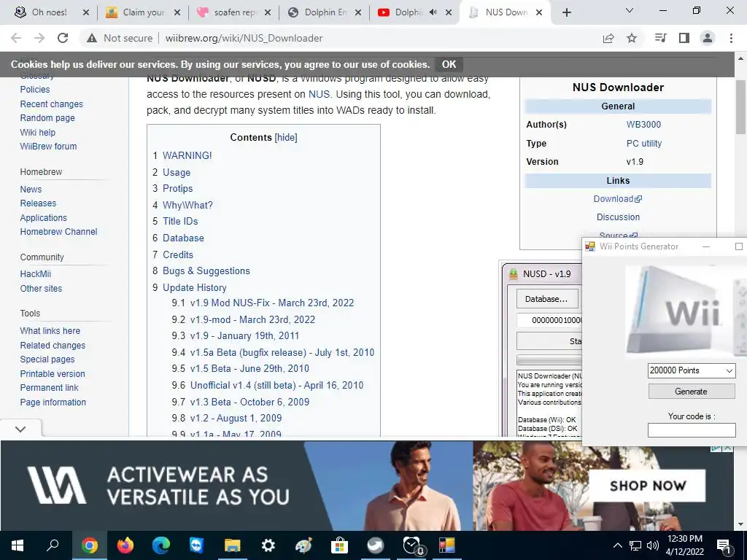Show hidden system tray icons

click(x=617, y=545)
